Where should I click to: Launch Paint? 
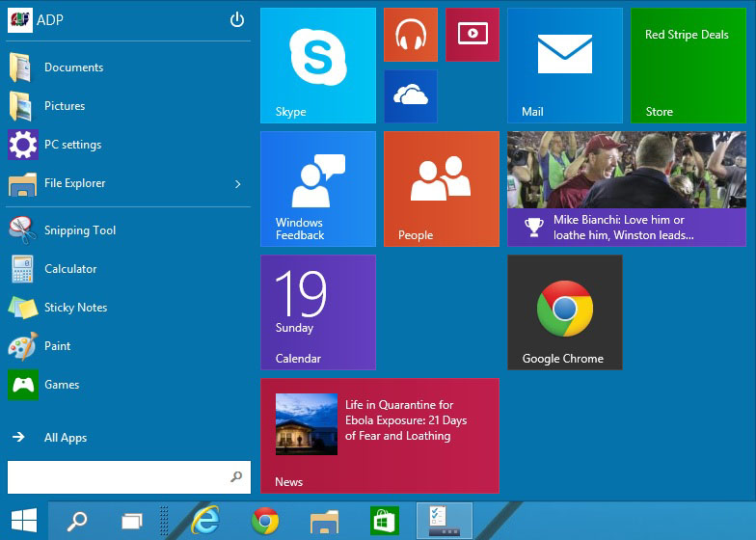pyautogui.click(x=128, y=345)
